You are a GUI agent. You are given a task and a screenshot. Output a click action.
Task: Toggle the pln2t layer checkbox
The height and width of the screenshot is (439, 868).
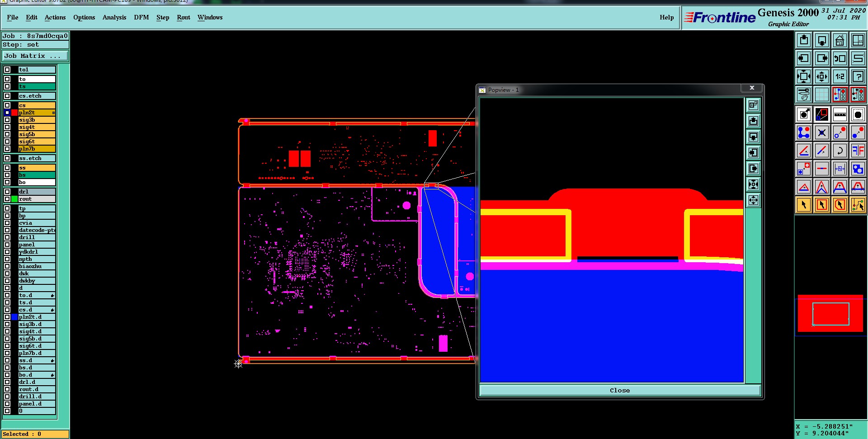point(7,113)
